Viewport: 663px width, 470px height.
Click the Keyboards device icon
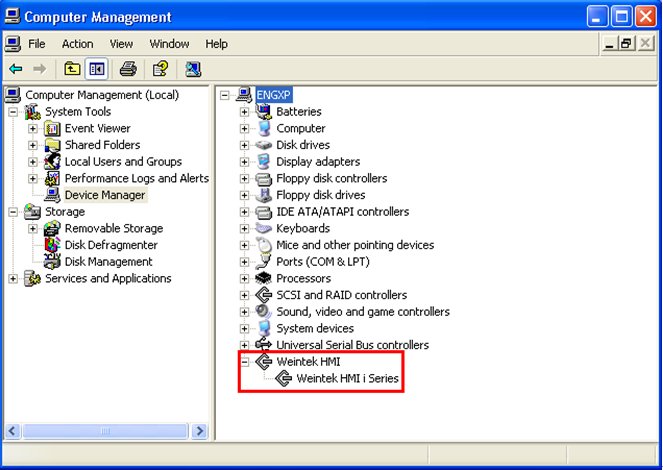point(263,228)
